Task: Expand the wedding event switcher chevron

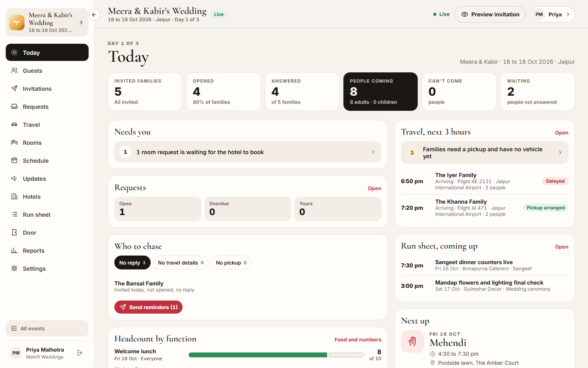Action: [81, 22]
